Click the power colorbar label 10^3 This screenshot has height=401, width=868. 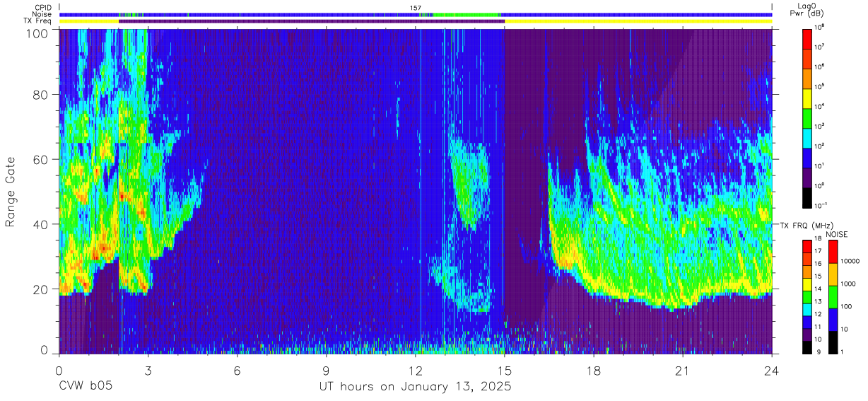tap(819, 127)
